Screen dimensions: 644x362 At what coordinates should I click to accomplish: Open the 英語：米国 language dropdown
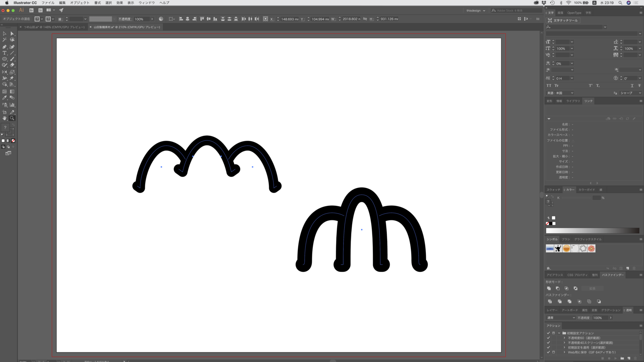pos(560,93)
